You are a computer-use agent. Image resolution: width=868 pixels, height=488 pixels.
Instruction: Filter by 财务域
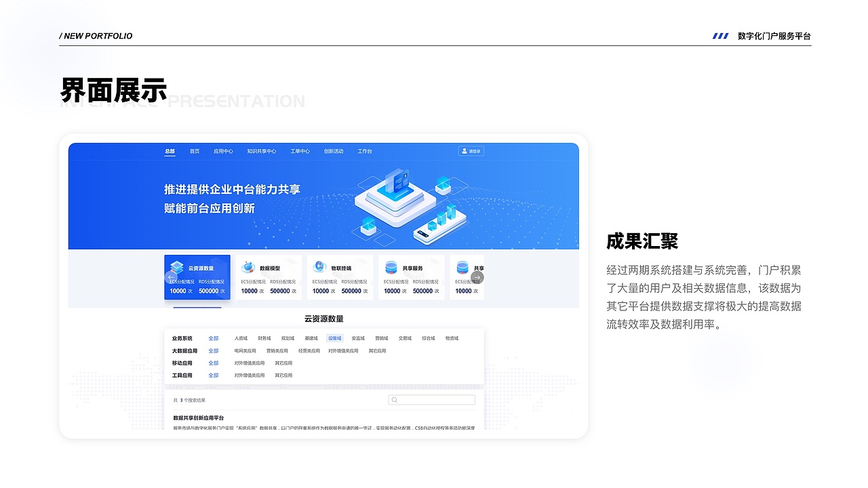click(x=264, y=338)
